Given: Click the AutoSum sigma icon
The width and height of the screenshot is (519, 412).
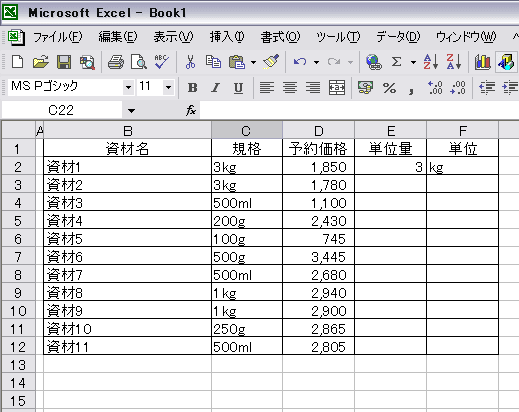Looking at the screenshot, I should 396,62.
